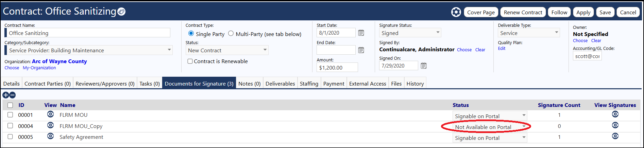The width and height of the screenshot is (644, 148).
Task: Open the External Access tab
Action: 368,84
